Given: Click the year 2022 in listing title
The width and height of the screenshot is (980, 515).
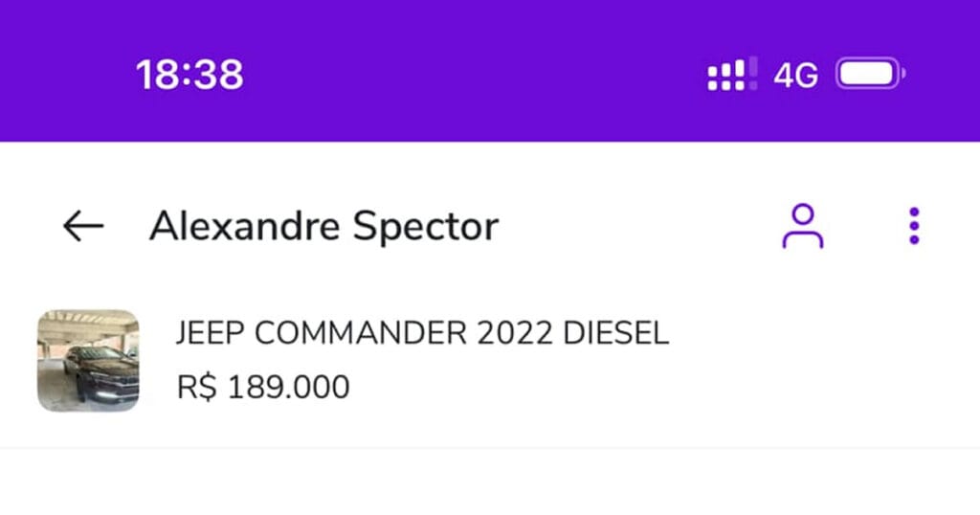Looking at the screenshot, I should click(511, 333).
